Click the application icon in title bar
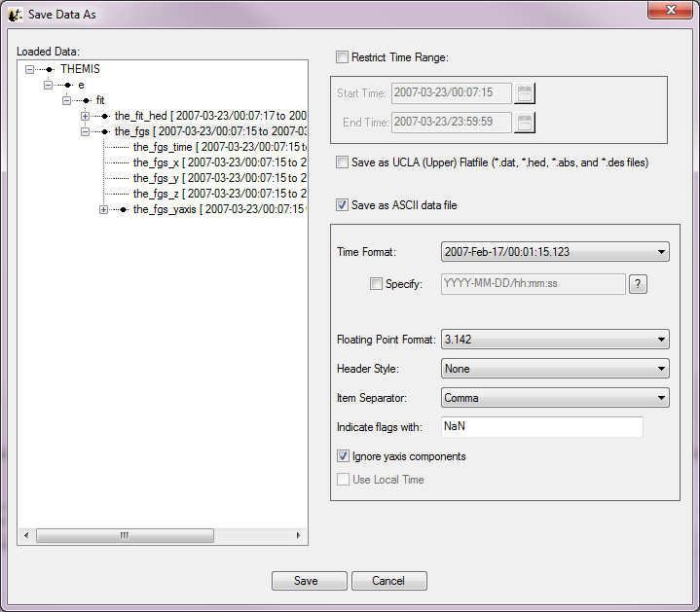Screen dimensions: 700x612 15,15
